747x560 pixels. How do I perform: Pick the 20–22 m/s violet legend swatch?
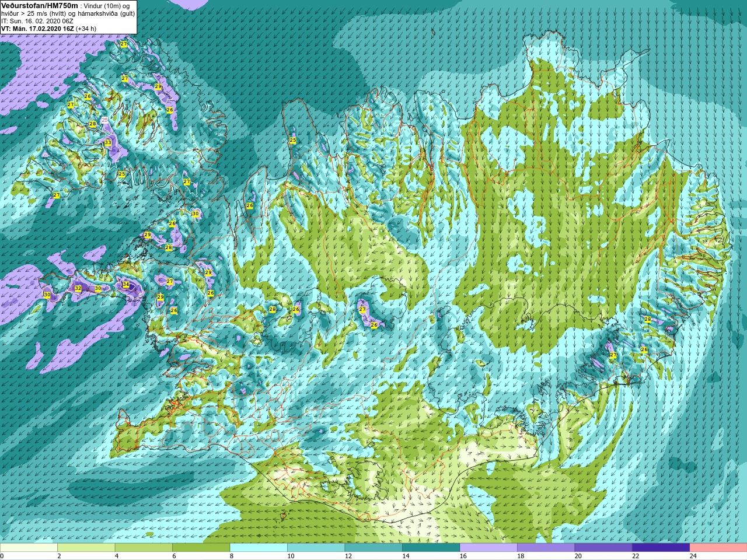603,548
